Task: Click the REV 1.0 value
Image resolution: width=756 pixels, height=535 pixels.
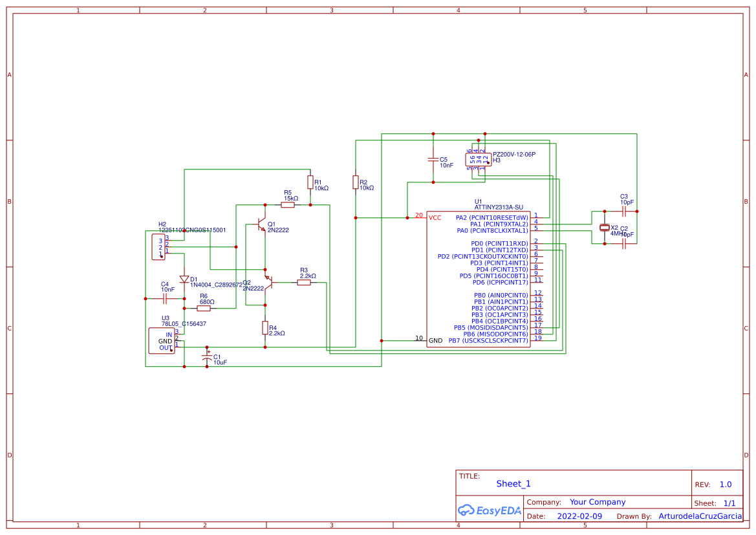Action: tap(725, 484)
